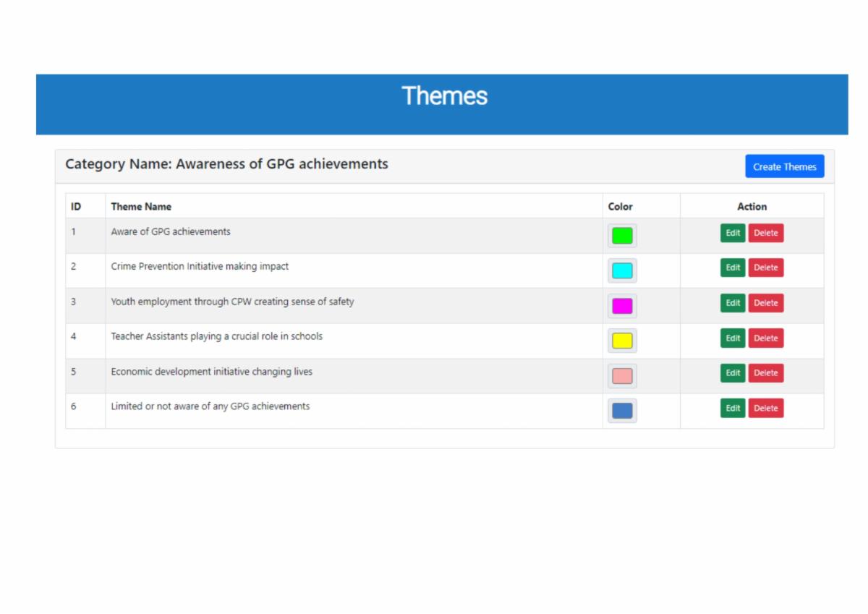Open the cyan color swatch picker
Viewport: 868px width, 614px height.
(x=622, y=270)
